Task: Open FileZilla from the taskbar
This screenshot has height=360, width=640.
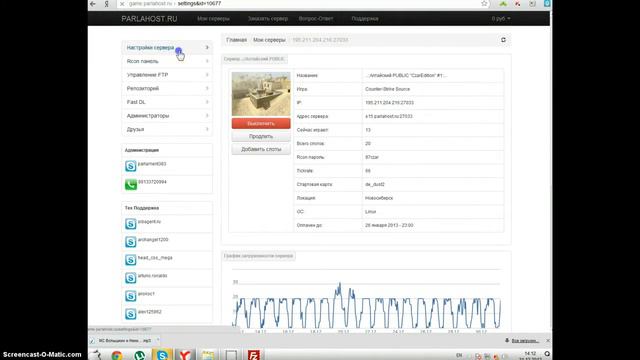Action: (254, 355)
